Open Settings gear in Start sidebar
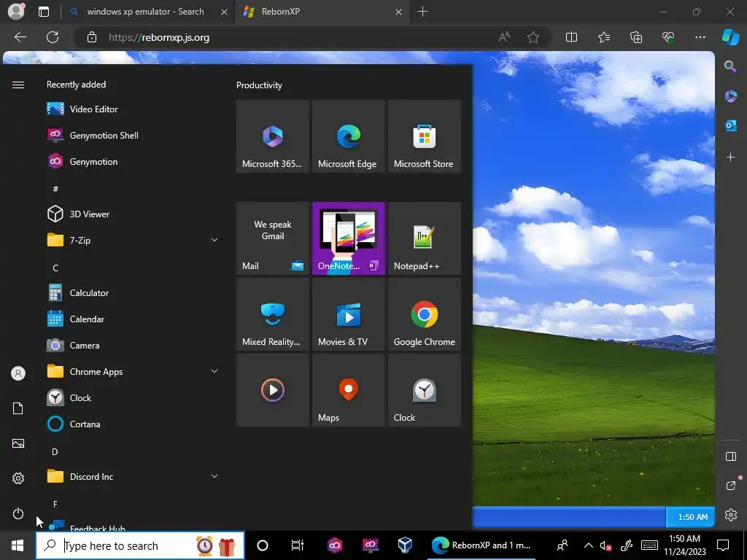 pyautogui.click(x=18, y=478)
